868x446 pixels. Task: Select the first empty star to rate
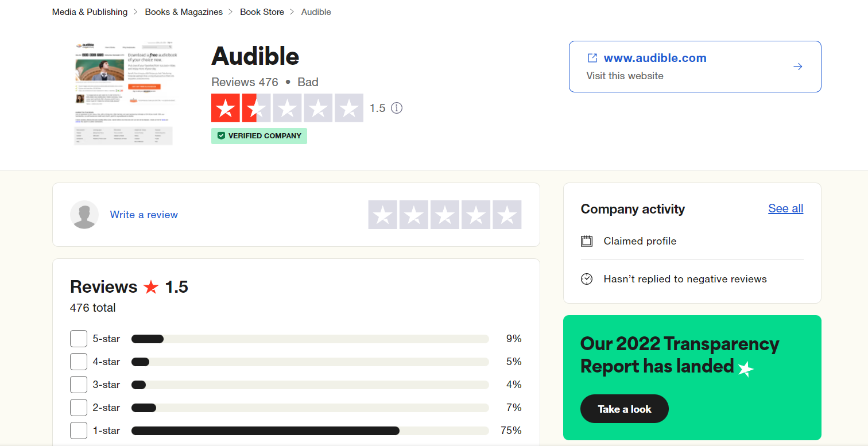point(383,215)
